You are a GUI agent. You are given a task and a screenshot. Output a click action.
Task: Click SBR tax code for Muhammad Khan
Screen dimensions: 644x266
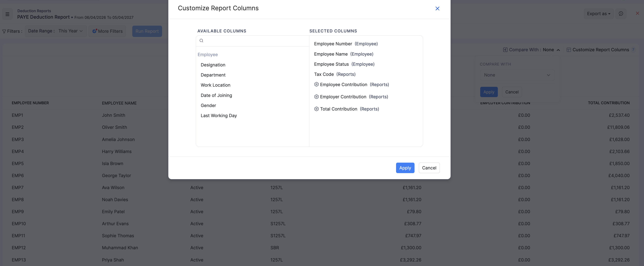(274, 248)
